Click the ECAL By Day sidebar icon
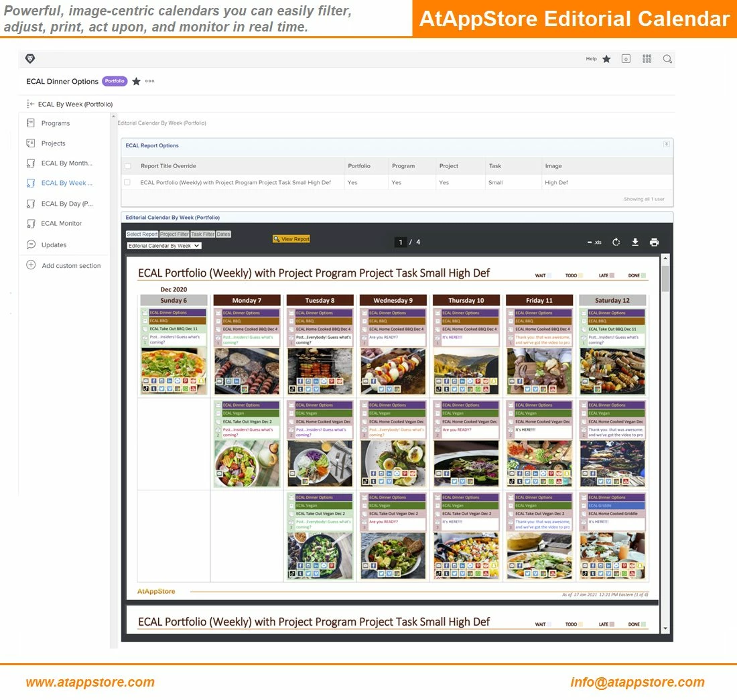 (31, 204)
